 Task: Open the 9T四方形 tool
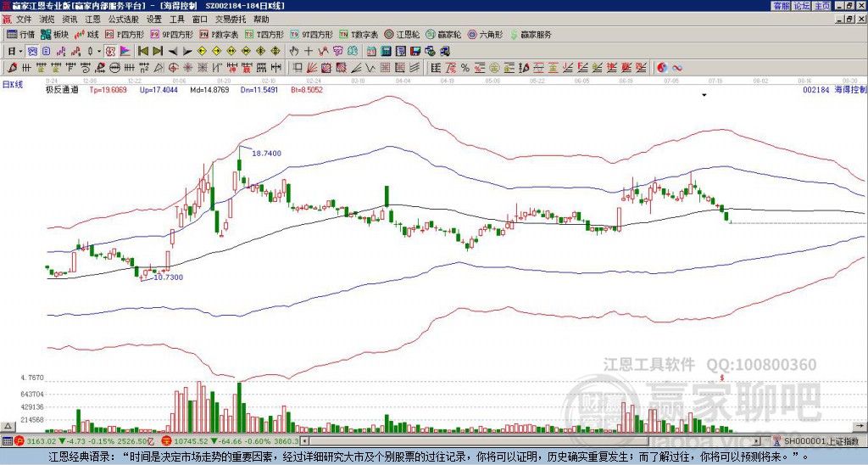pyautogui.click(x=312, y=34)
